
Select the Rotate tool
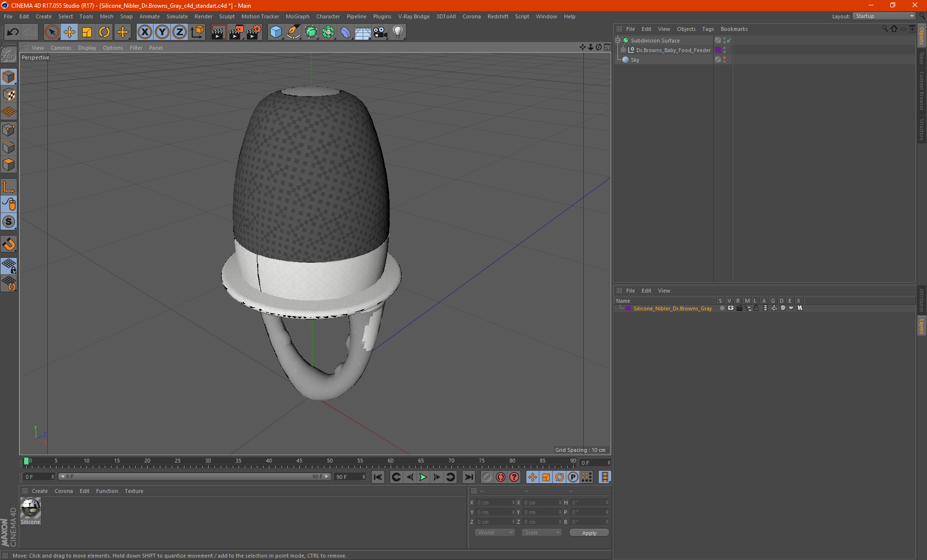pos(104,32)
